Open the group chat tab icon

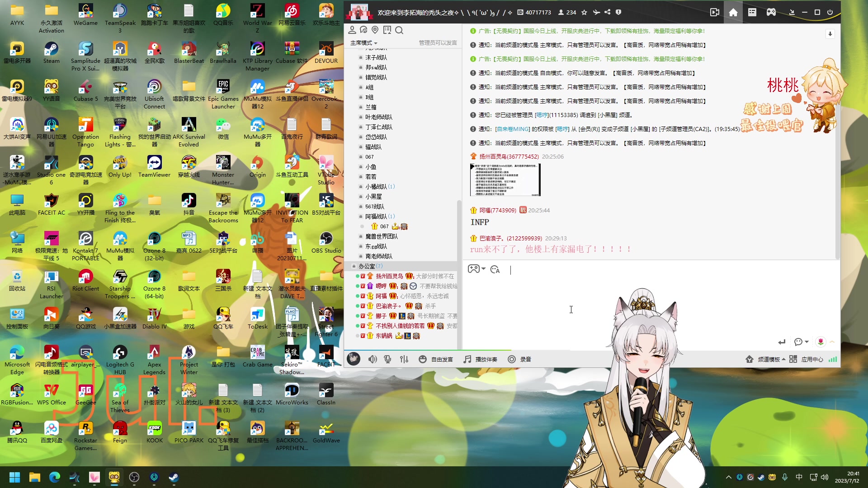pos(363,30)
